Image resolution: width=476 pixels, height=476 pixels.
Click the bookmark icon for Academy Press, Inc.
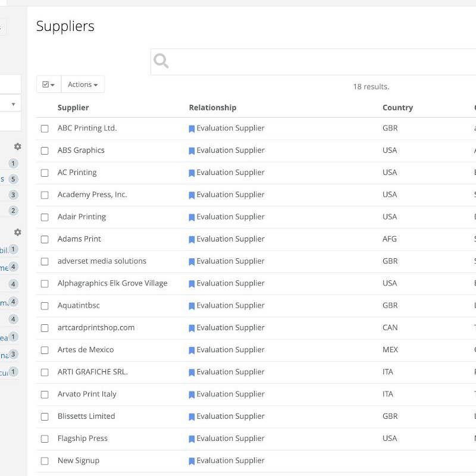click(192, 195)
